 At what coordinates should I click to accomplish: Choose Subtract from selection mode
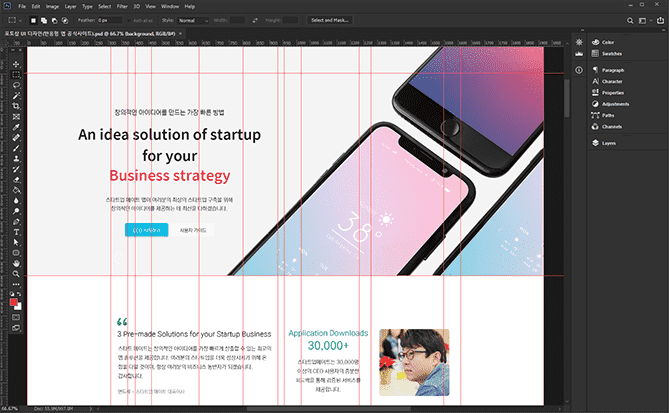[x=54, y=20]
